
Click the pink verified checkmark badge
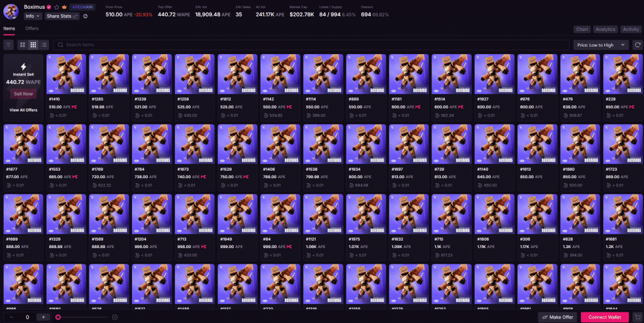tap(49, 7)
